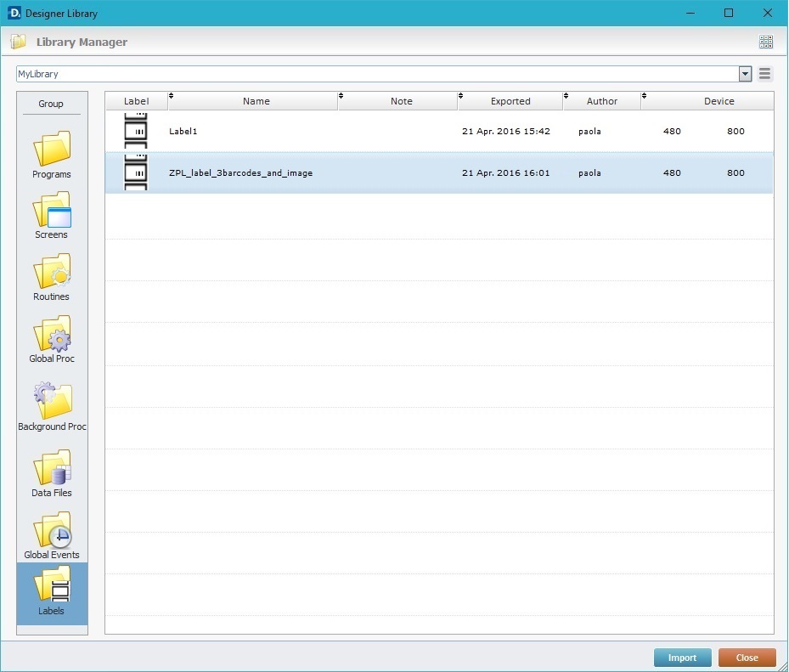Screen dimensions: 789x672
Task: Sort by the Note column header
Action: point(401,101)
